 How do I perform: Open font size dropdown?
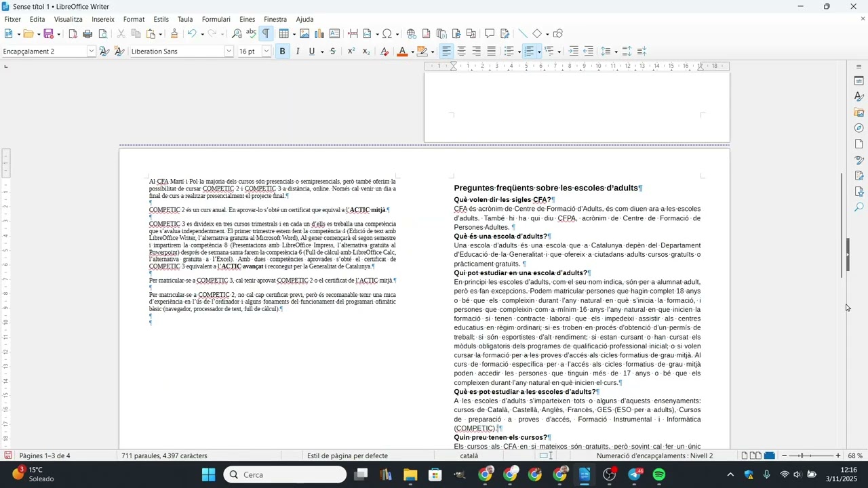pyautogui.click(x=267, y=52)
